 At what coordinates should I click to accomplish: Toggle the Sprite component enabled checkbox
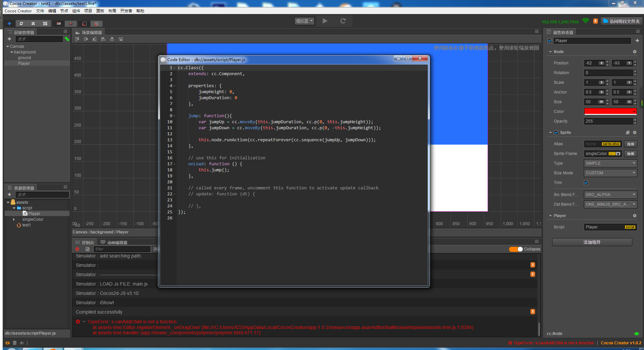point(556,133)
